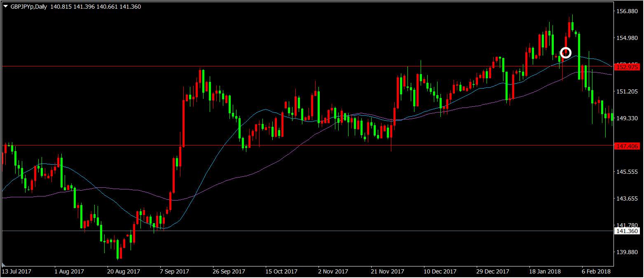Click the 10 Dec 2017 date label
644x278 pixels.
[440, 271]
